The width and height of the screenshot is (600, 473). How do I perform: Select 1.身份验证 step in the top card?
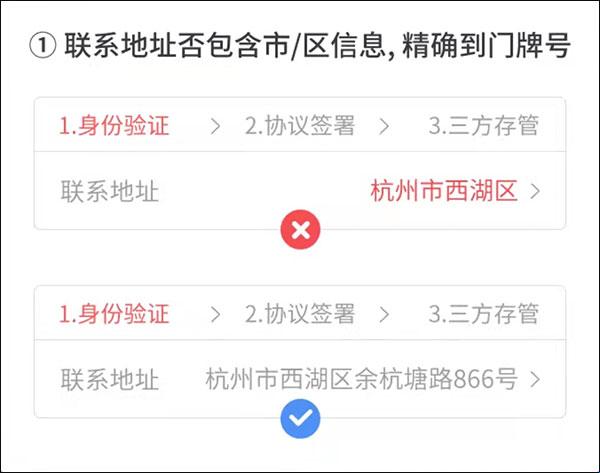[x=114, y=126]
